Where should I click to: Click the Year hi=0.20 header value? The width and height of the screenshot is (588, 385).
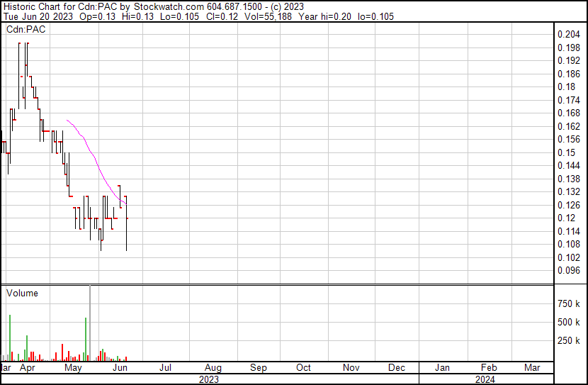(x=337, y=16)
